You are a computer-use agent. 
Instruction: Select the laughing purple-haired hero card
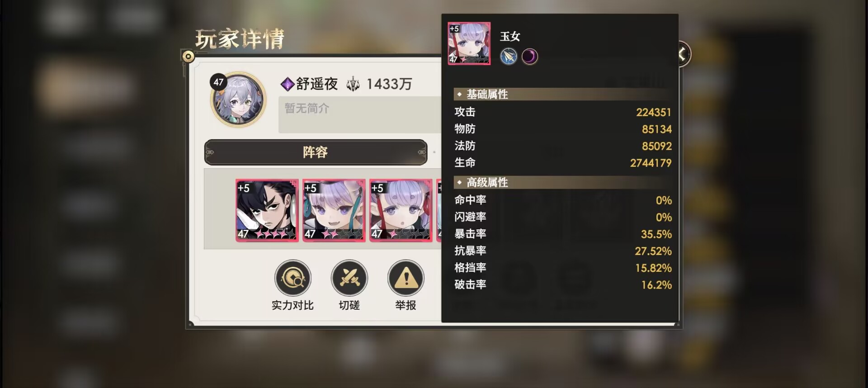coord(334,210)
